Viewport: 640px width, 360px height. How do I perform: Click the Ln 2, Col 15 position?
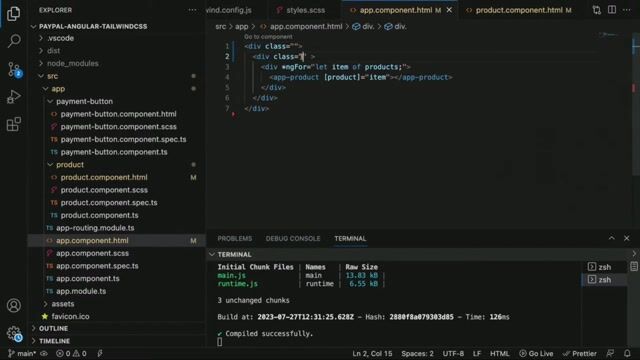(x=372, y=353)
